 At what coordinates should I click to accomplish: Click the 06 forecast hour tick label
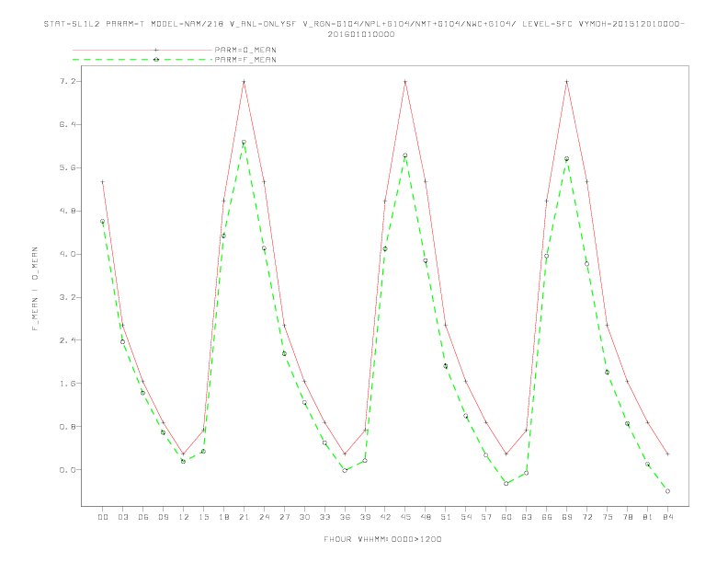point(143,517)
